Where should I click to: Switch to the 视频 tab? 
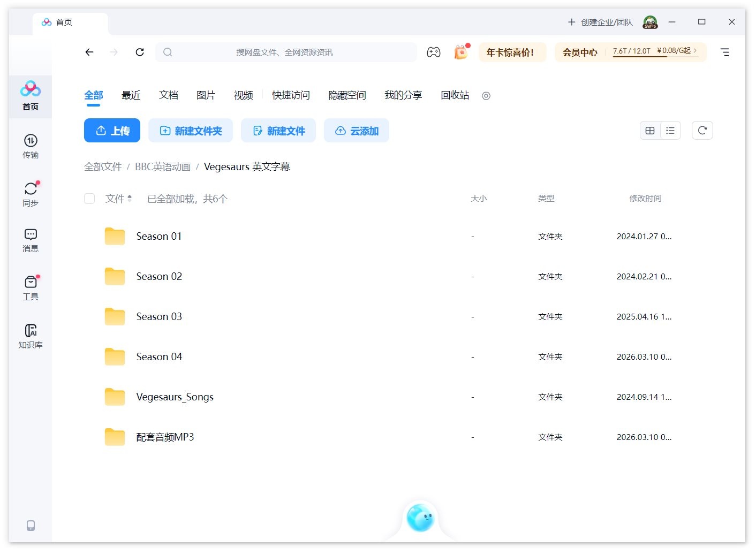pyautogui.click(x=243, y=95)
